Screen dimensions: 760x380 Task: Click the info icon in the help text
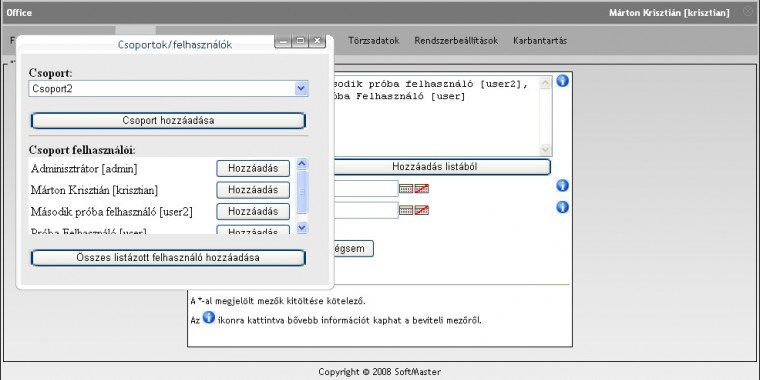pyautogui.click(x=208, y=317)
